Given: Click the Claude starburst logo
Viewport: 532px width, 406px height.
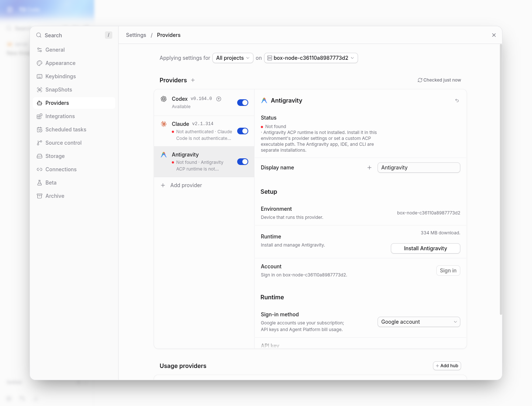Looking at the screenshot, I should tap(164, 124).
